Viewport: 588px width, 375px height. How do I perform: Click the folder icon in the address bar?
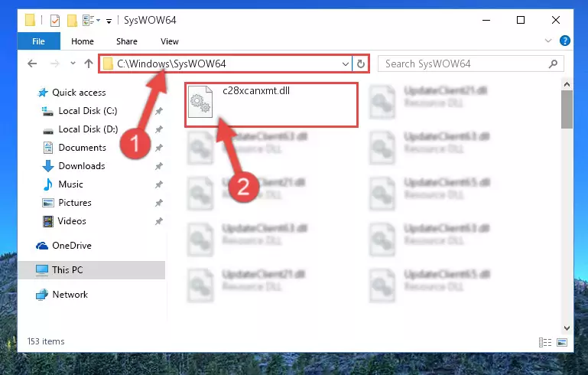[108, 64]
